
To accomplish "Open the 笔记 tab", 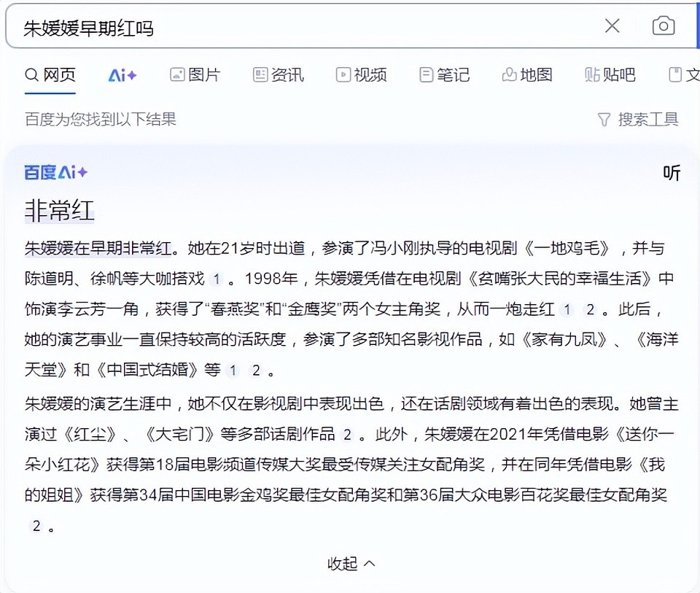I will (445, 74).
